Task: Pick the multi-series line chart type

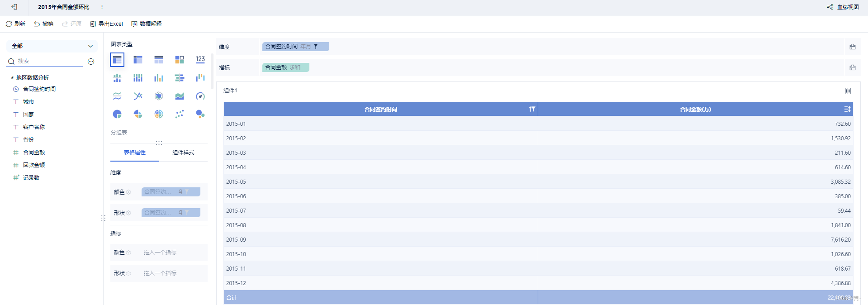Action: click(x=138, y=96)
